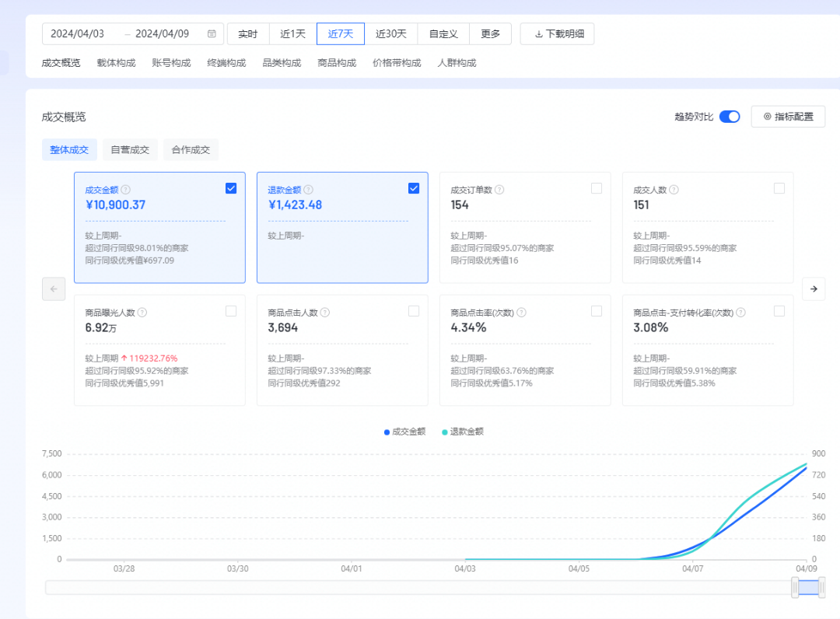Click help icon next to 成交人数
Screen dimensions: 840x619
(674, 190)
